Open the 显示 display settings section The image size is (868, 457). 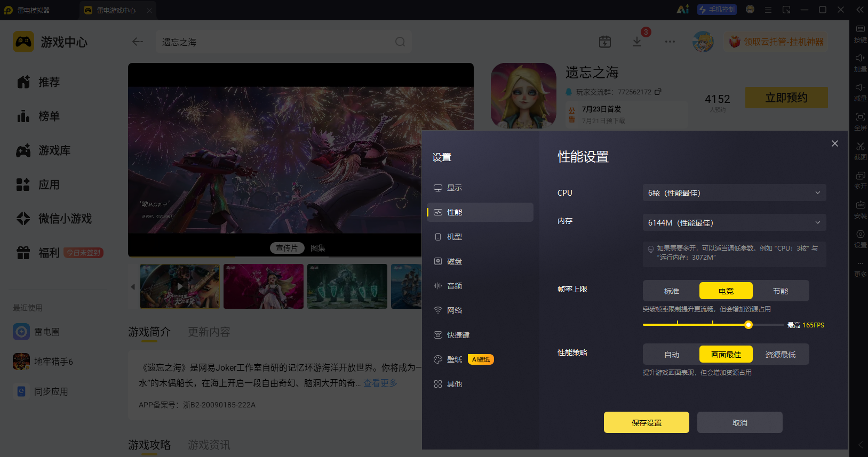click(480, 188)
